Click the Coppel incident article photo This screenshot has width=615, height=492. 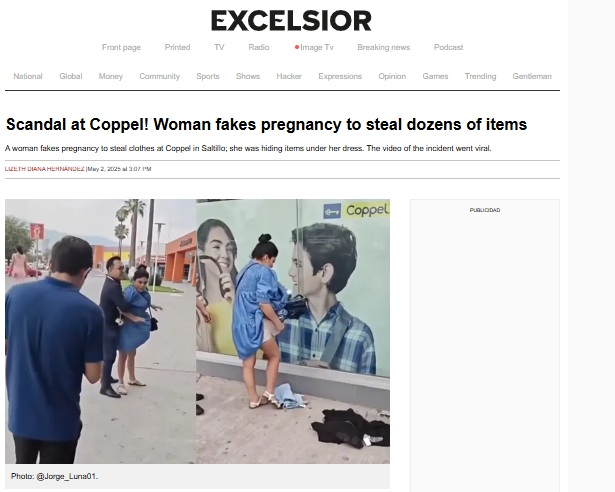click(197, 331)
